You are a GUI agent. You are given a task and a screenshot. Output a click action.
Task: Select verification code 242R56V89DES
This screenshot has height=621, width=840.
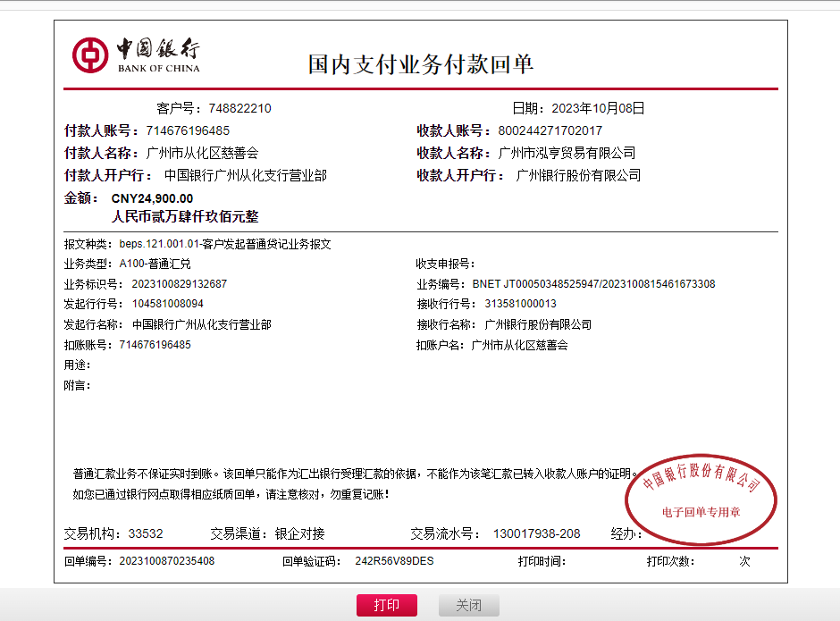(x=394, y=561)
